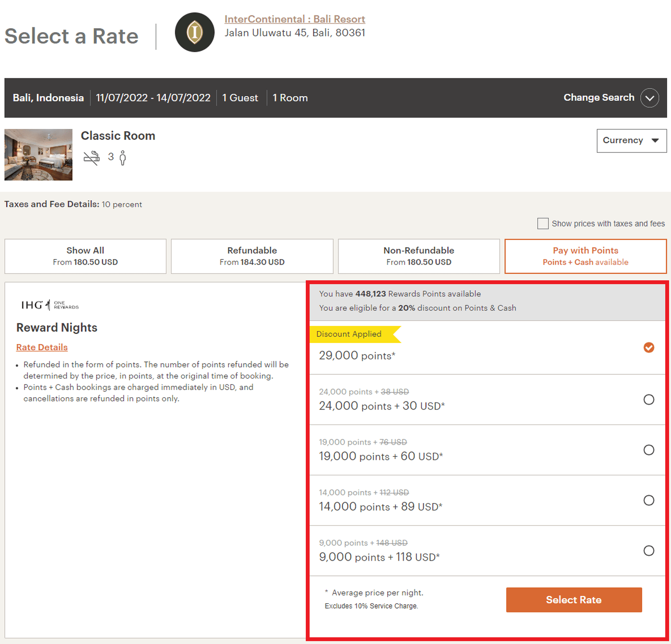Click the IHG One Rewards logo

50,305
